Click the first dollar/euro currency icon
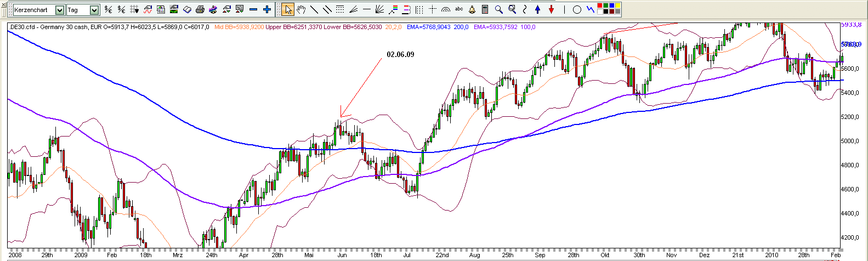This screenshot has height=261, width=868. click(x=108, y=9)
